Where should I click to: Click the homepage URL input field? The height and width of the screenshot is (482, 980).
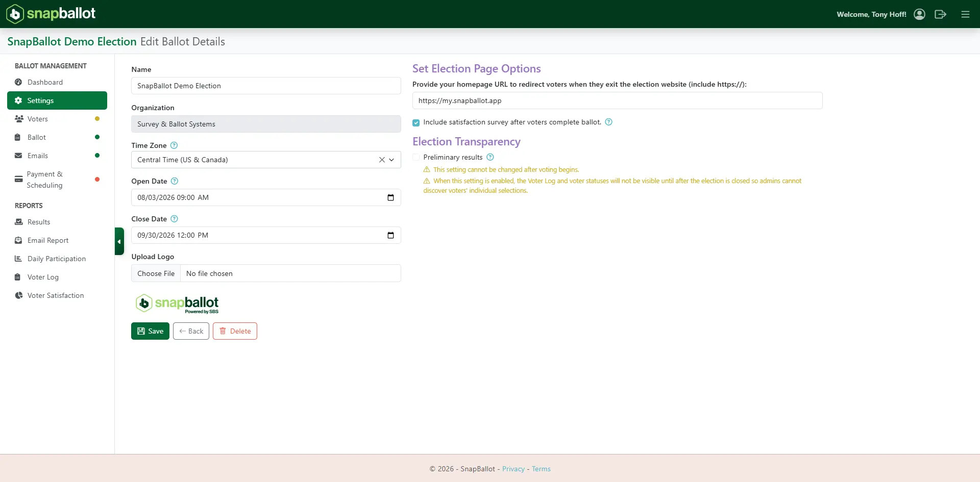pyautogui.click(x=617, y=100)
